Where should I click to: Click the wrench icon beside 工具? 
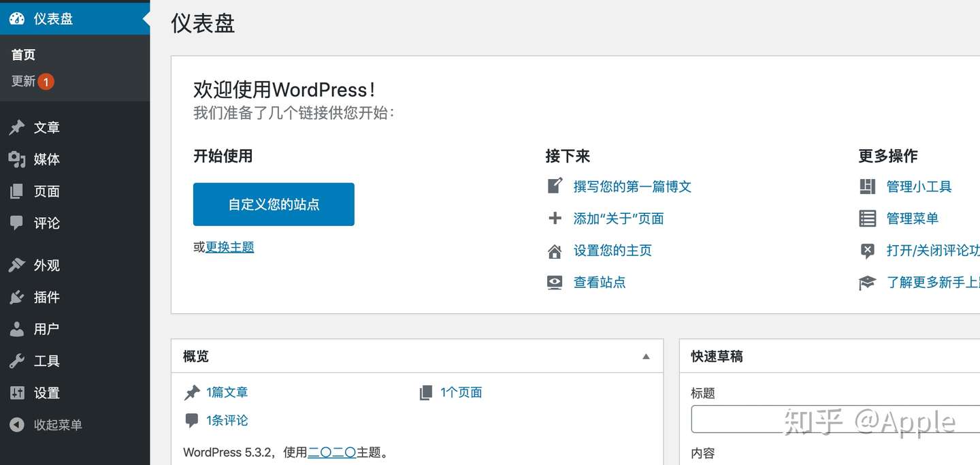[x=17, y=362]
